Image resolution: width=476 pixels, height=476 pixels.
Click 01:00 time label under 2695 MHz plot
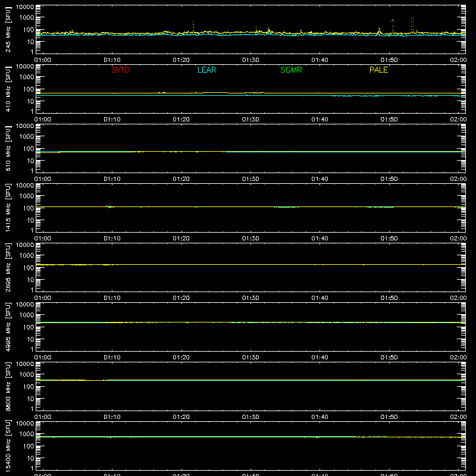click(x=42, y=298)
